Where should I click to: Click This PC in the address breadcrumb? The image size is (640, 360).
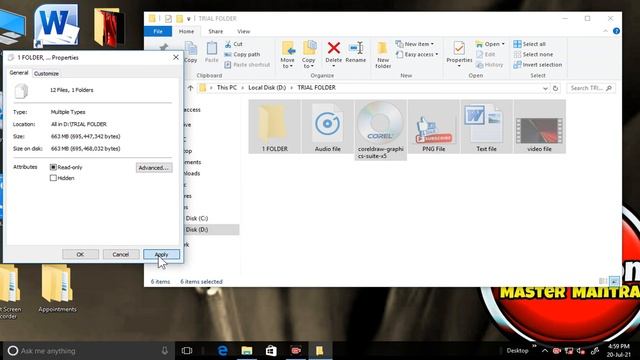coord(227,88)
